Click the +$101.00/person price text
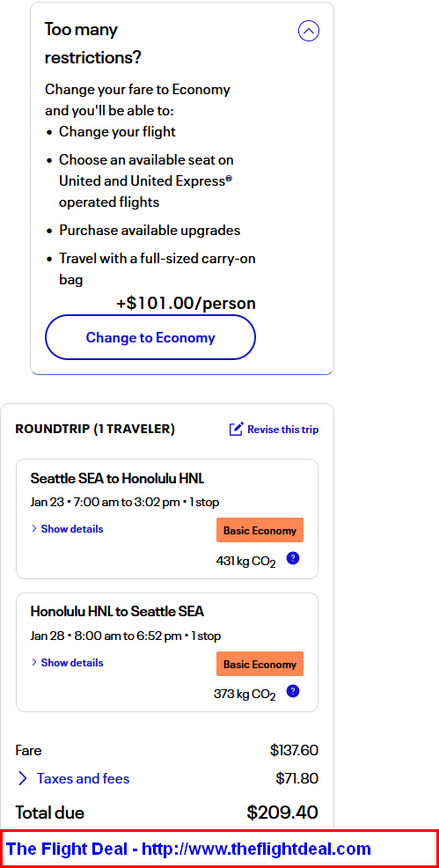The width and height of the screenshot is (439, 868). pyautogui.click(x=186, y=304)
